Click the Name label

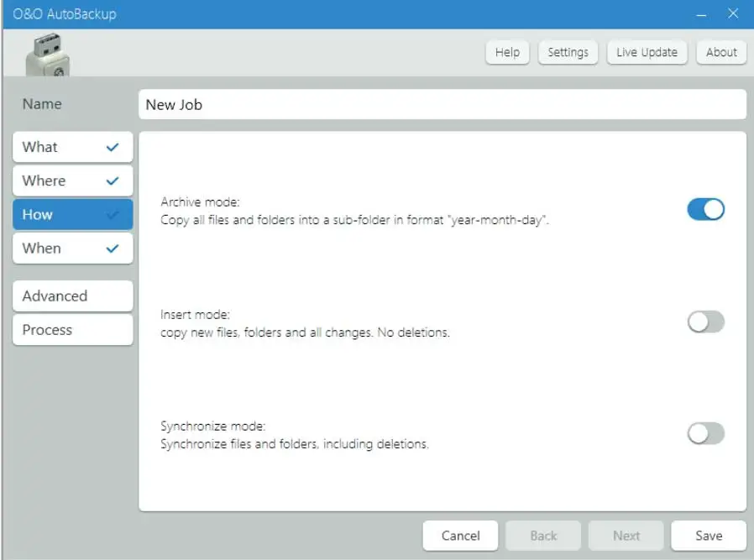[x=42, y=104]
